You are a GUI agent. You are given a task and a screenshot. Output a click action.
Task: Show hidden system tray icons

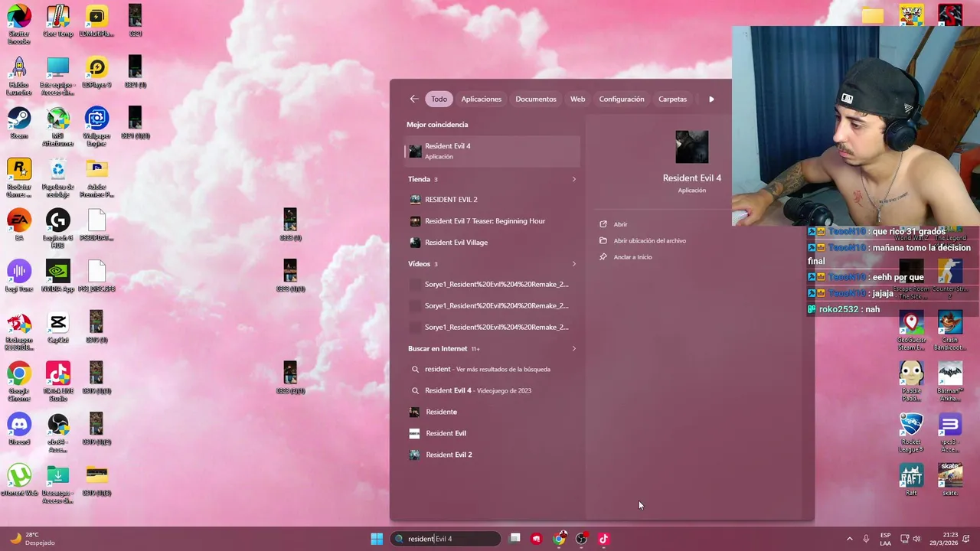[x=849, y=539]
